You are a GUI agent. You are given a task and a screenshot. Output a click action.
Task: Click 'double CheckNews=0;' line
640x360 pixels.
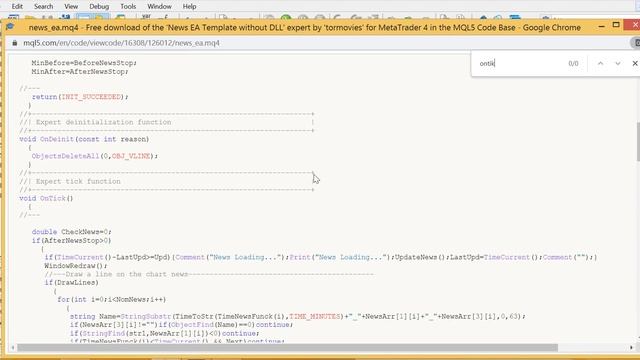71,232
